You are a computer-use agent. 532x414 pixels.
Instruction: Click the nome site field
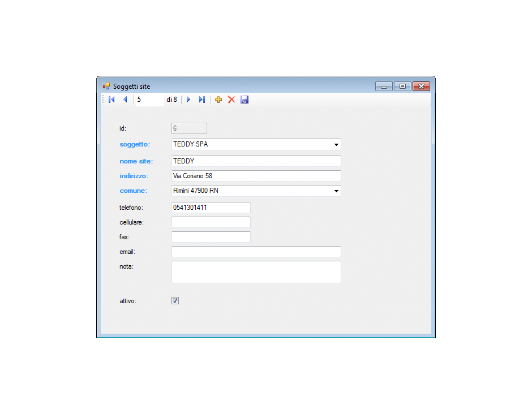(256, 161)
